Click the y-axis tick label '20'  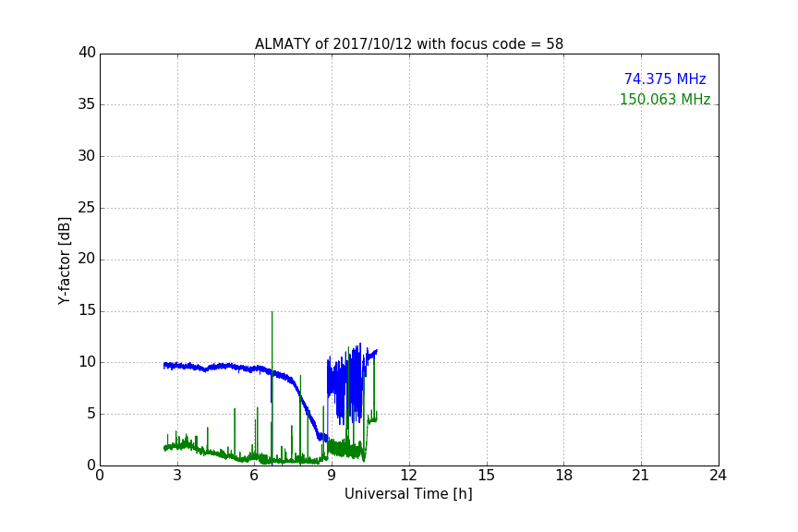coord(87,259)
